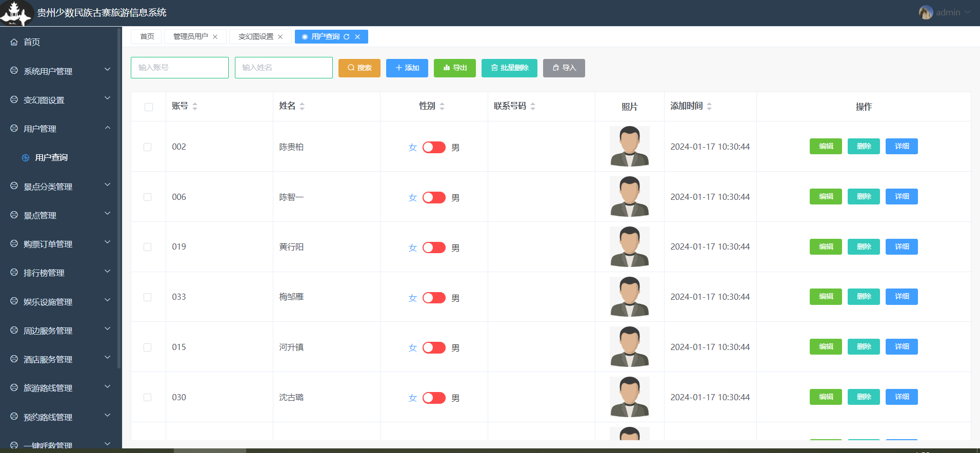Image resolution: width=980 pixels, height=453 pixels.
Task: Click the 输入账号 input field
Action: coord(179,68)
